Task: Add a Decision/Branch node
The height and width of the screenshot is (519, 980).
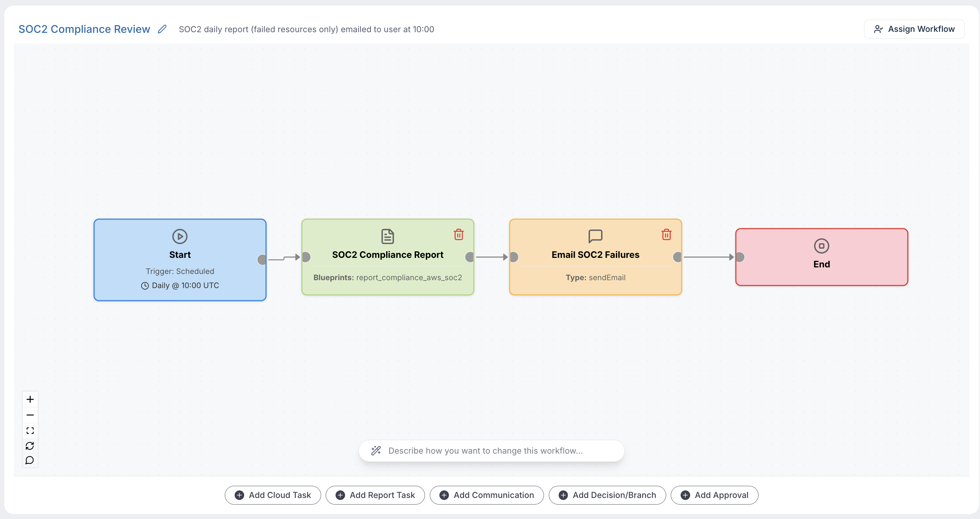Action: pyautogui.click(x=607, y=495)
